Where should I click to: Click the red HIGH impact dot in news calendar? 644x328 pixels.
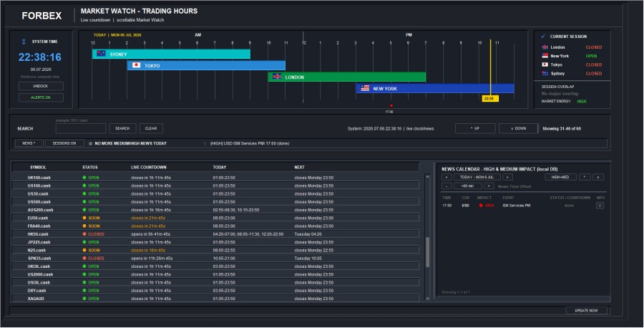(481, 206)
